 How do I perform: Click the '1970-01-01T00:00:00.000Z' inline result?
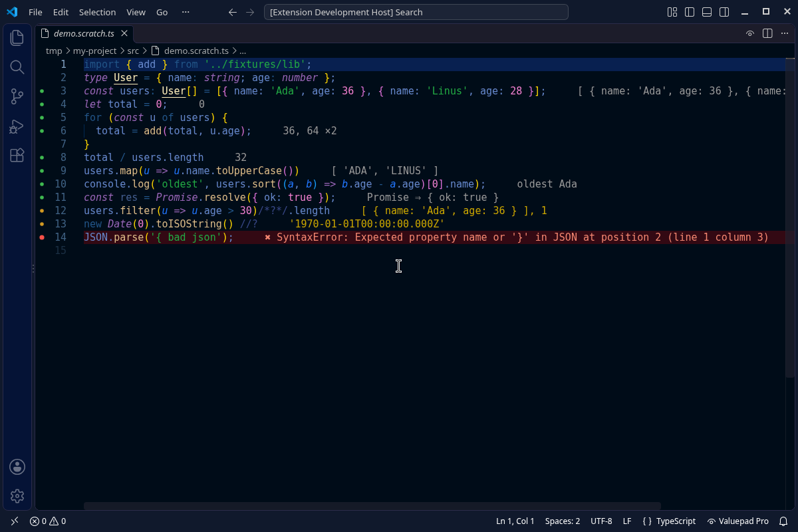click(x=366, y=223)
